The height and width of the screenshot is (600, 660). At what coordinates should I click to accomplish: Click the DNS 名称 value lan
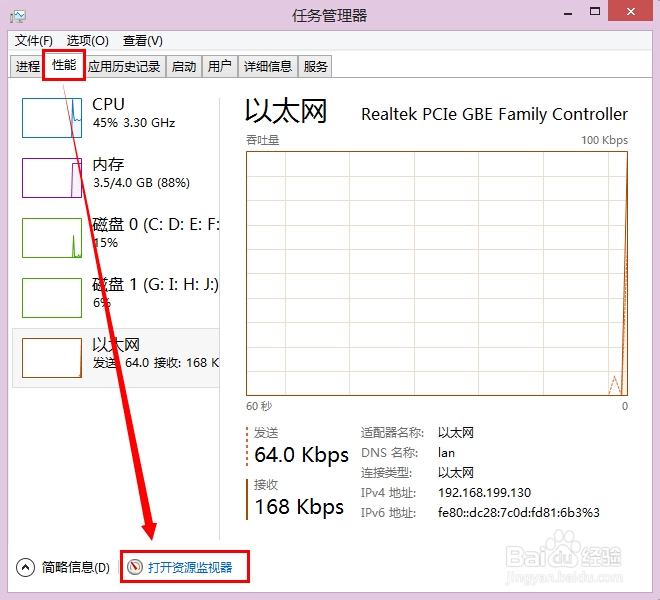coord(446,453)
